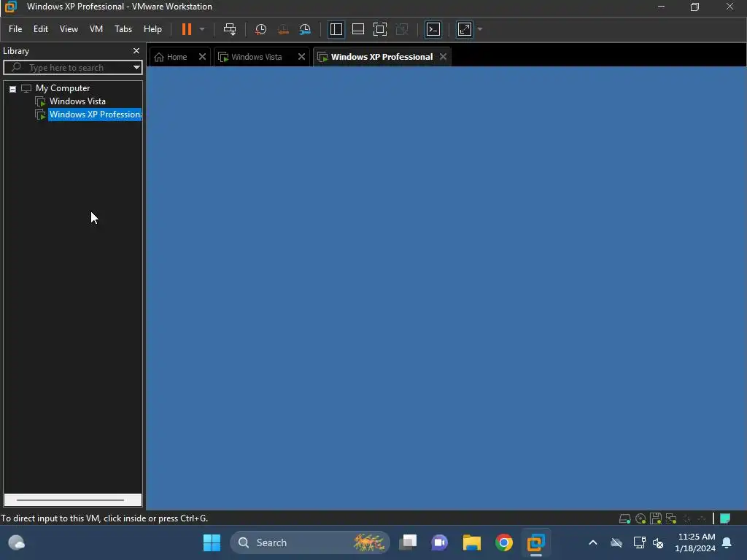Viewport: 747px width, 560px height.
Task: Close the Home tab
Action: pos(203,57)
